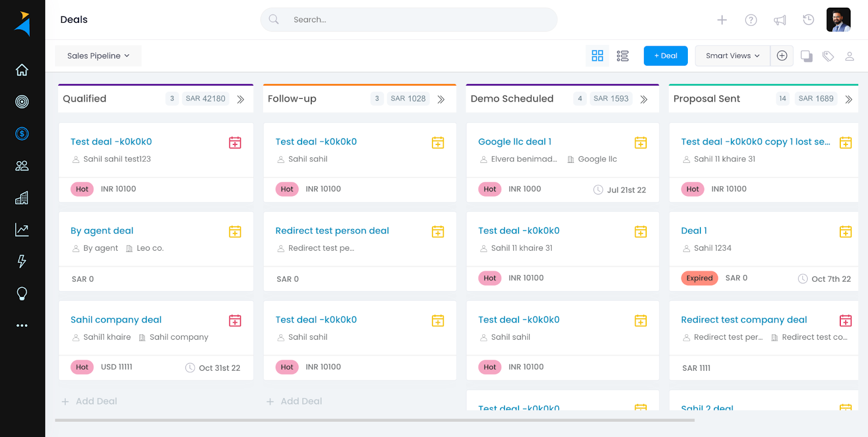This screenshot has width=868, height=437.
Task: Click the SAR 42180 total in Qualified
Action: pos(205,99)
